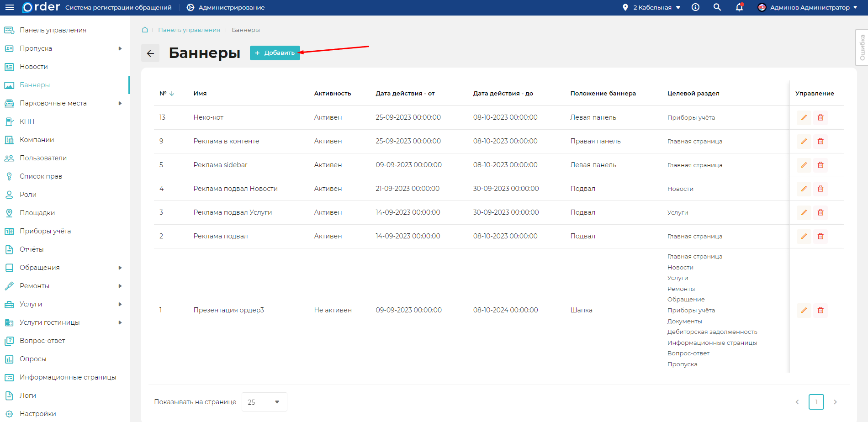Edit the Реклама подвал Услуги banner
Screen dimensions: 868x422
click(804, 213)
